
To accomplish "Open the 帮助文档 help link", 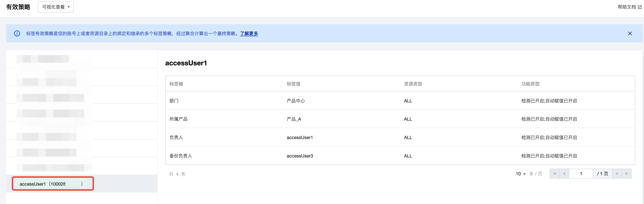I will (627, 7).
